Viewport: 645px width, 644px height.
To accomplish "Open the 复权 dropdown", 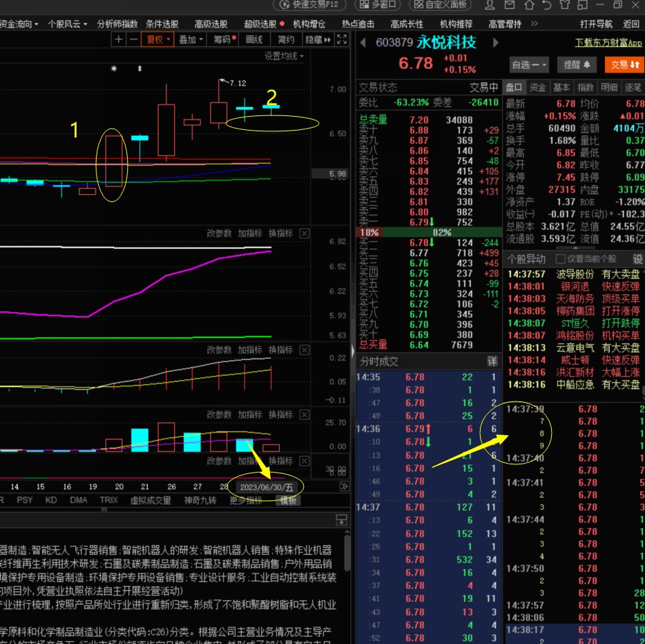I will click(x=157, y=39).
